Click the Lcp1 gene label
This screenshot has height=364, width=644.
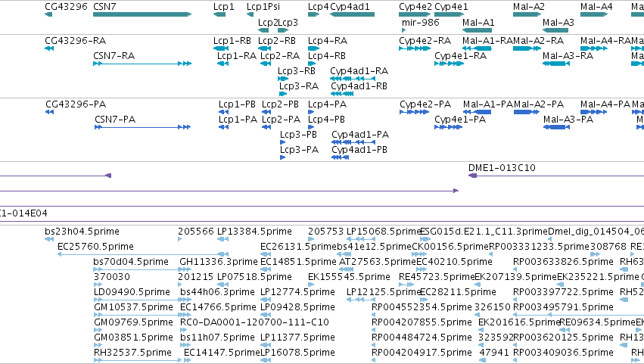(223, 7)
